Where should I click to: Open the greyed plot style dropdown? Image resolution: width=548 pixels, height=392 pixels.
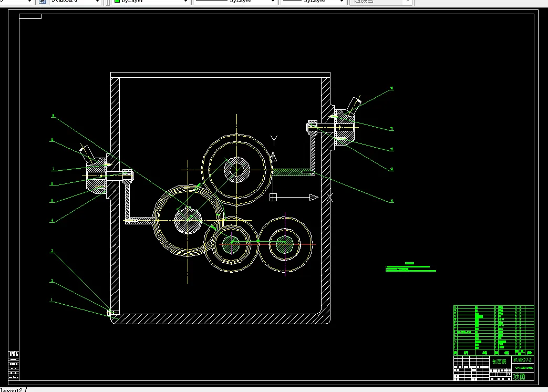coord(381,2)
